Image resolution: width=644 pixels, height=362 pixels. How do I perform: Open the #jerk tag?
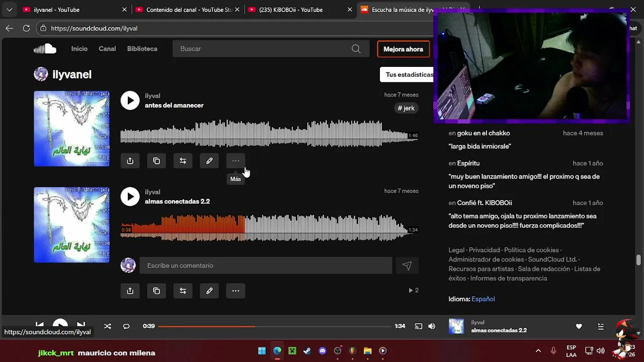(x=406, y=108)
